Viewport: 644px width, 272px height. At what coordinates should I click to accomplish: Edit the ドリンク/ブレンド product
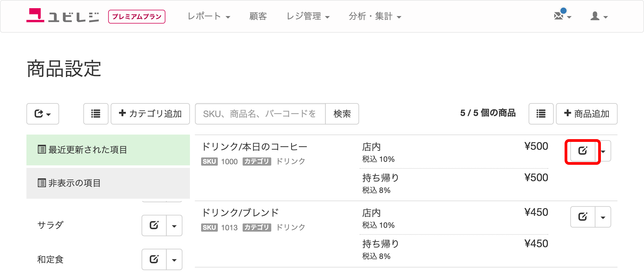click(x=583, y=217)
